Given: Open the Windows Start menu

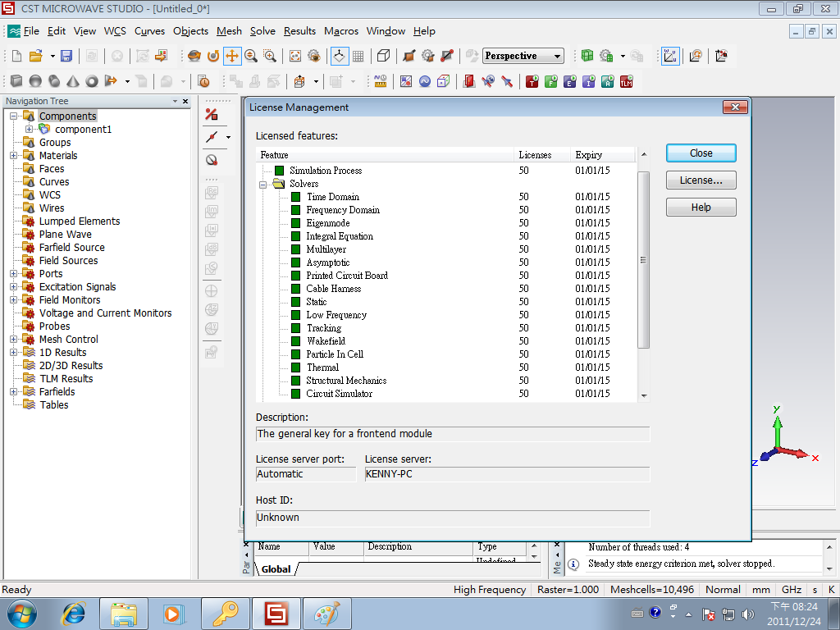Looking at the screenshot, I should pos(22,614).
